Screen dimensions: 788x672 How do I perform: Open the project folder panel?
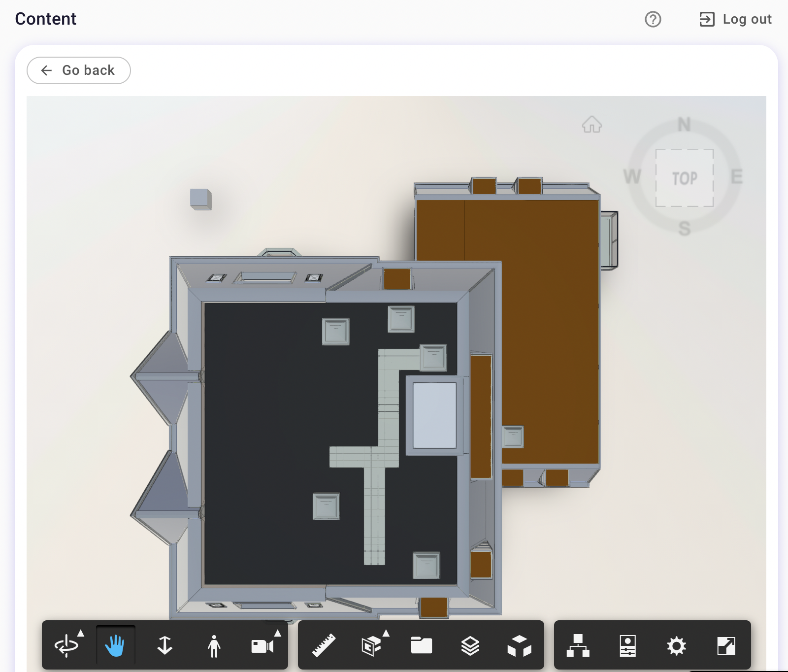[421, 646]
